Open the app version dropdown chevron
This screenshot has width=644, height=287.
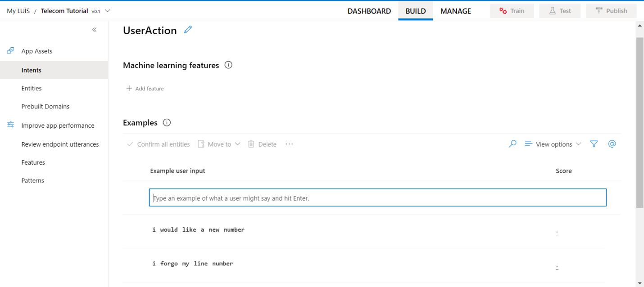pos(107,11)
